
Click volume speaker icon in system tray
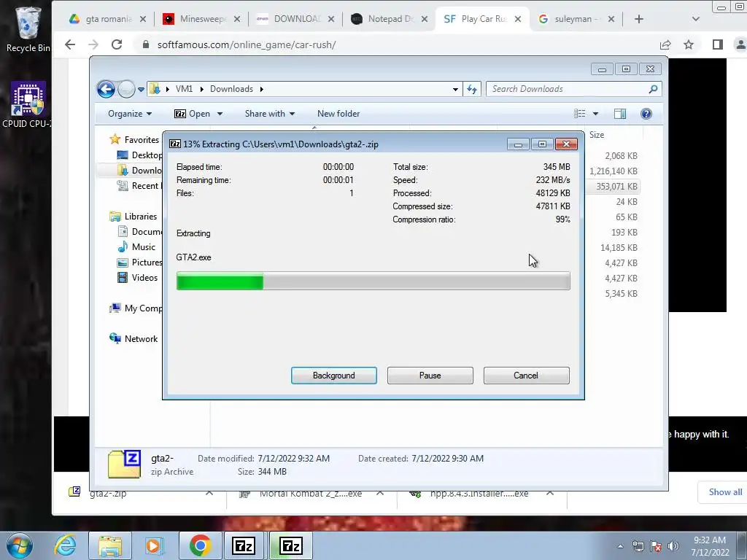click(673, 545)
